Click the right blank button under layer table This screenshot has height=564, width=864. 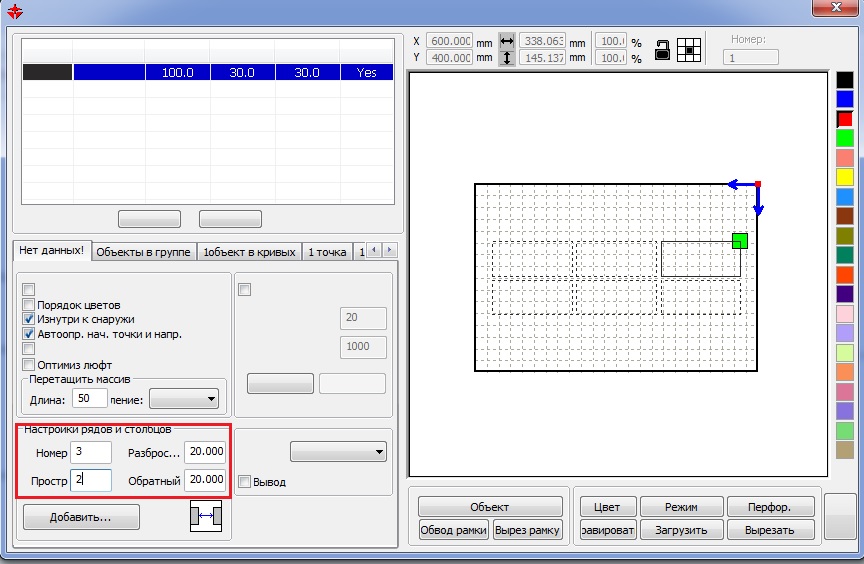pyautogui.click(x=230, y=219)
